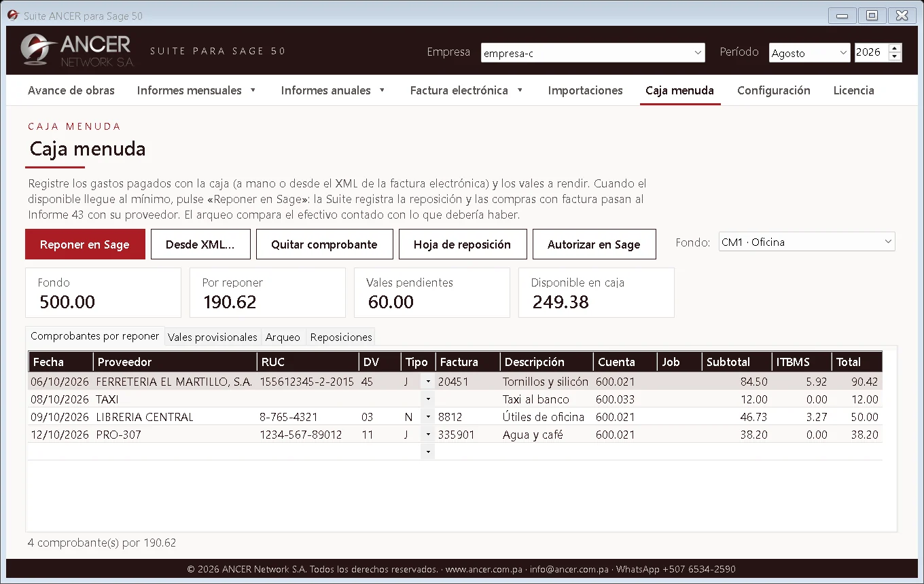924x584 pixels.
Task: Click the Reponer en Sage button
Action: pos(85,244)
